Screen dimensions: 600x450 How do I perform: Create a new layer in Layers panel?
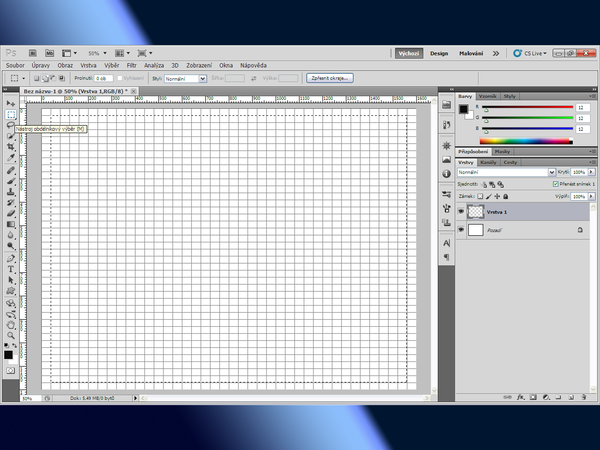point(569,397)
